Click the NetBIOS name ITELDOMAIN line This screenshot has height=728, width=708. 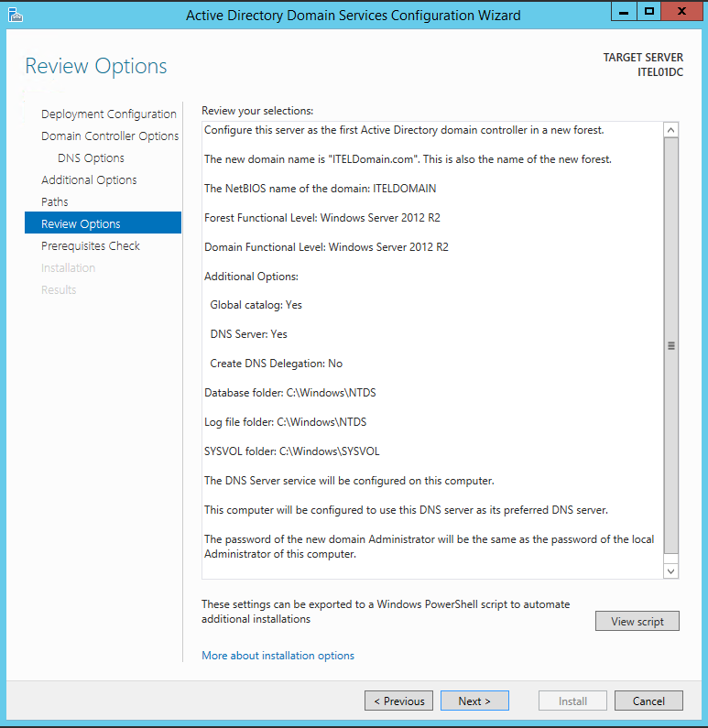point(320,189)
